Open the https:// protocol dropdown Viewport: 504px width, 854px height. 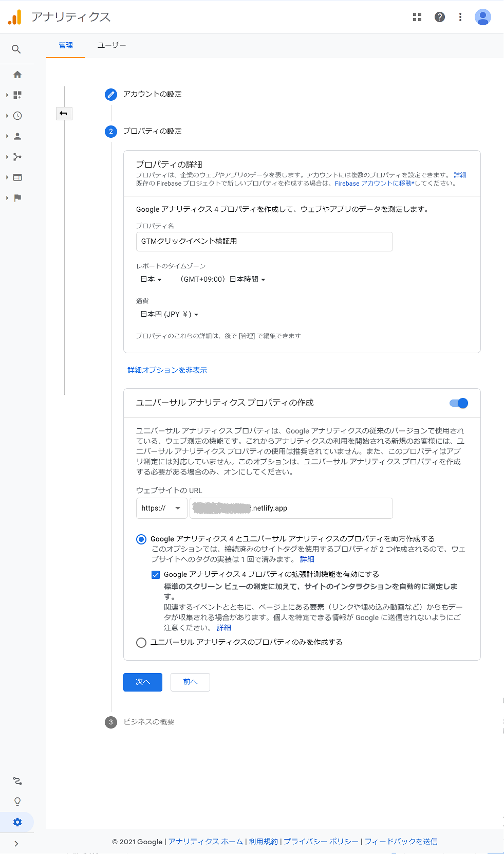click(162, 508)
